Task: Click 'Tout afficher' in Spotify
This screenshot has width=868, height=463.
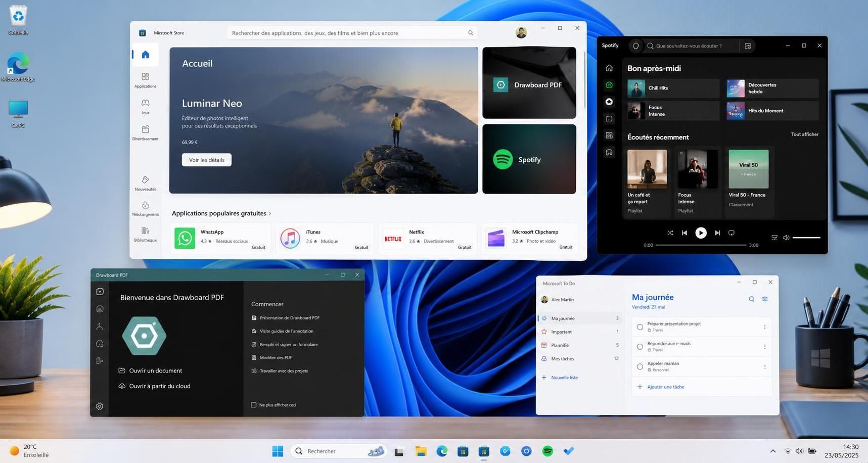Action: (805, 134)
